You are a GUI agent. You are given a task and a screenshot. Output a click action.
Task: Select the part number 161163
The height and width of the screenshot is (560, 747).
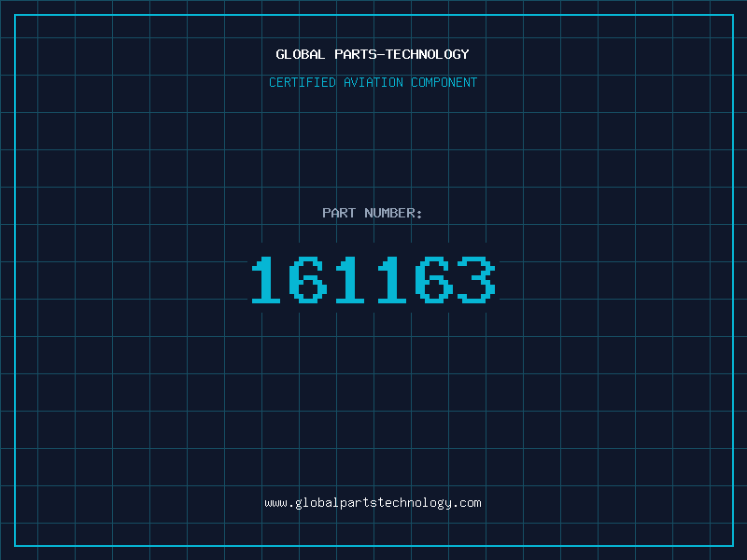[373, 279]
